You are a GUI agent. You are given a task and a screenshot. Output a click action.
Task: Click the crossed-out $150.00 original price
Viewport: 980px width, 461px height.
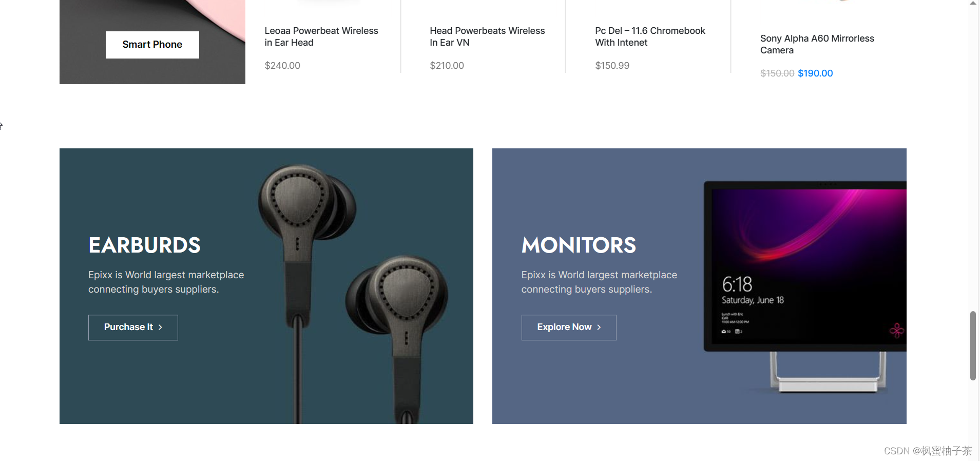pos(777,73)
